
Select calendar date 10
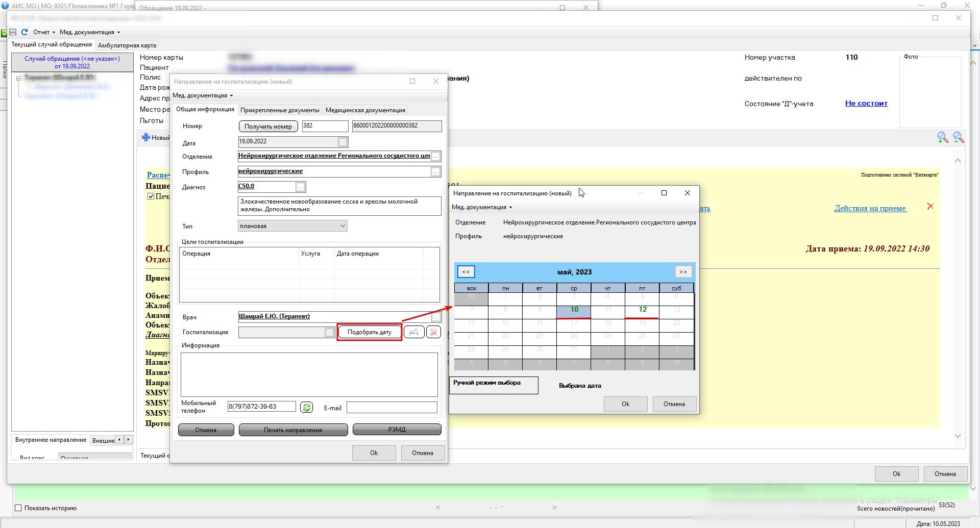click(x=574, y=312)
